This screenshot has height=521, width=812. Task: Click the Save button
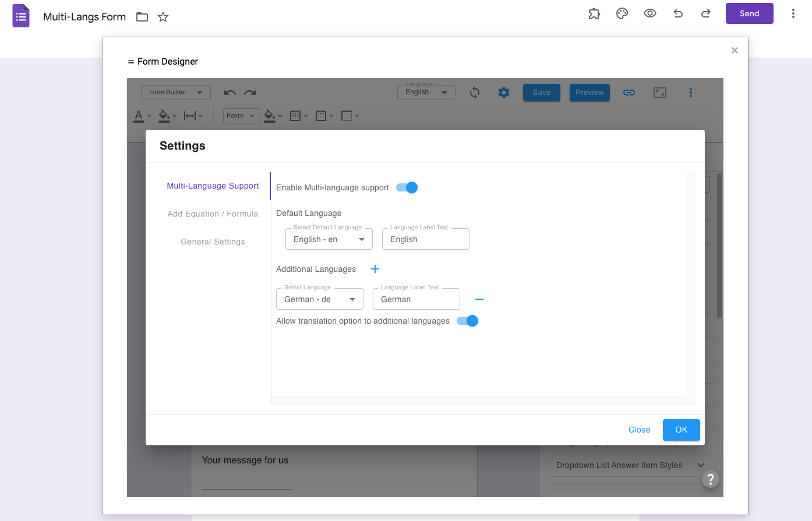click(542, 93)
